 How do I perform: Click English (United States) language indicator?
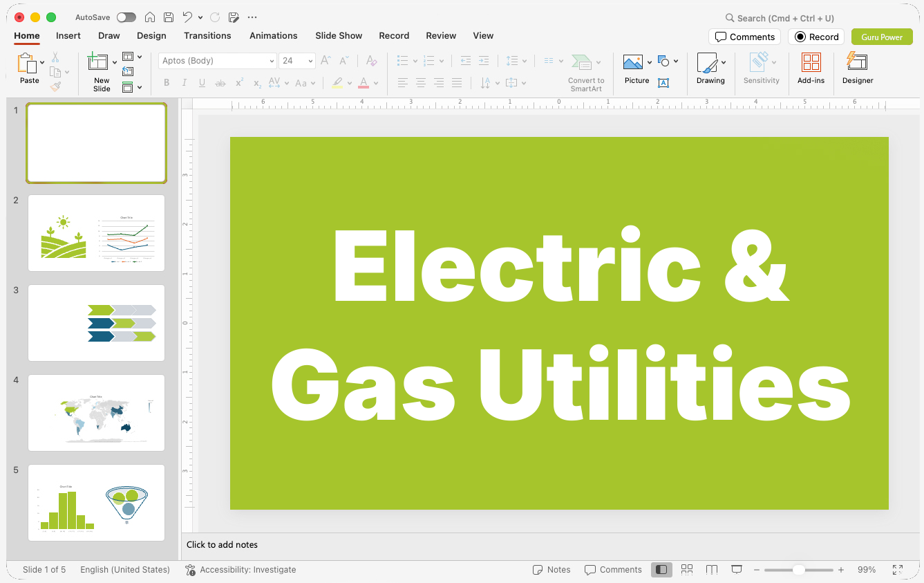[x=125, y=570]
